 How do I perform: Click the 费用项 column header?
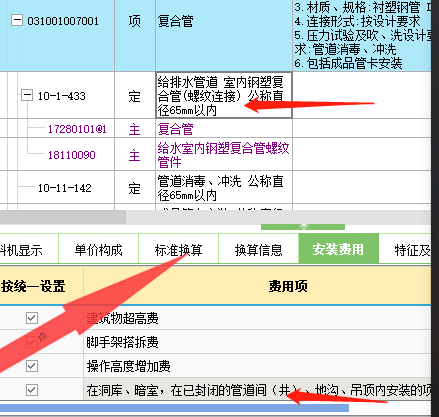click(x=257, y=286)
